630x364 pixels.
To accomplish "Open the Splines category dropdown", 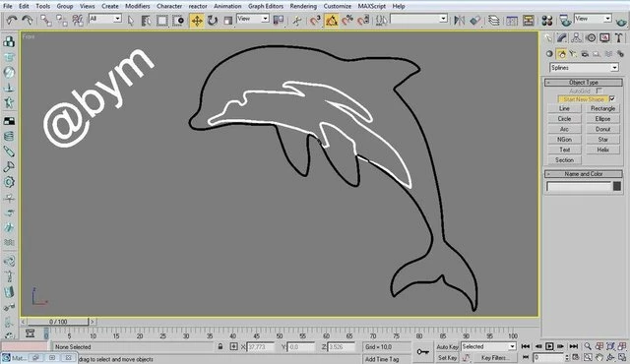I will tap(584, 68).
